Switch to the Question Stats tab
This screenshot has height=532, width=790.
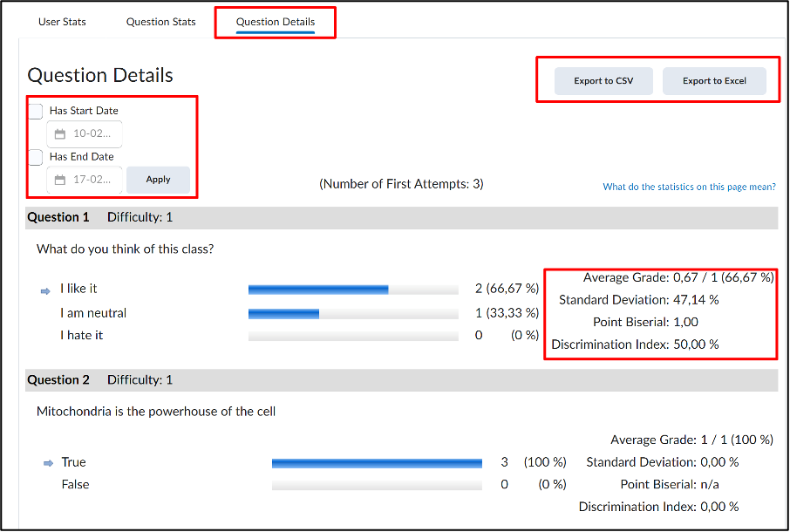(x=160, y=22)
